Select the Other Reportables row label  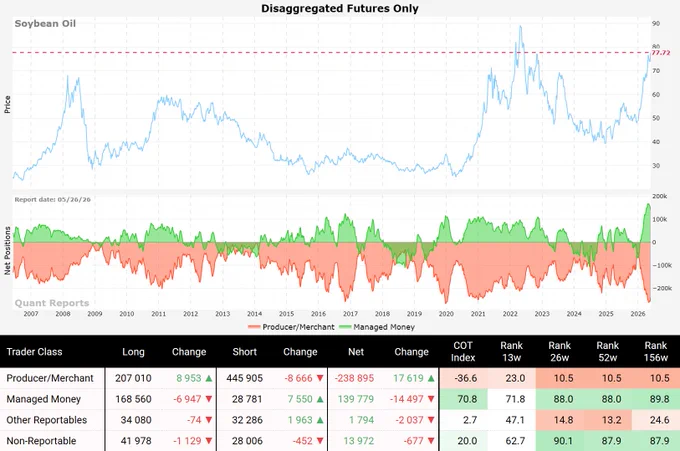(x=46, y=420)
